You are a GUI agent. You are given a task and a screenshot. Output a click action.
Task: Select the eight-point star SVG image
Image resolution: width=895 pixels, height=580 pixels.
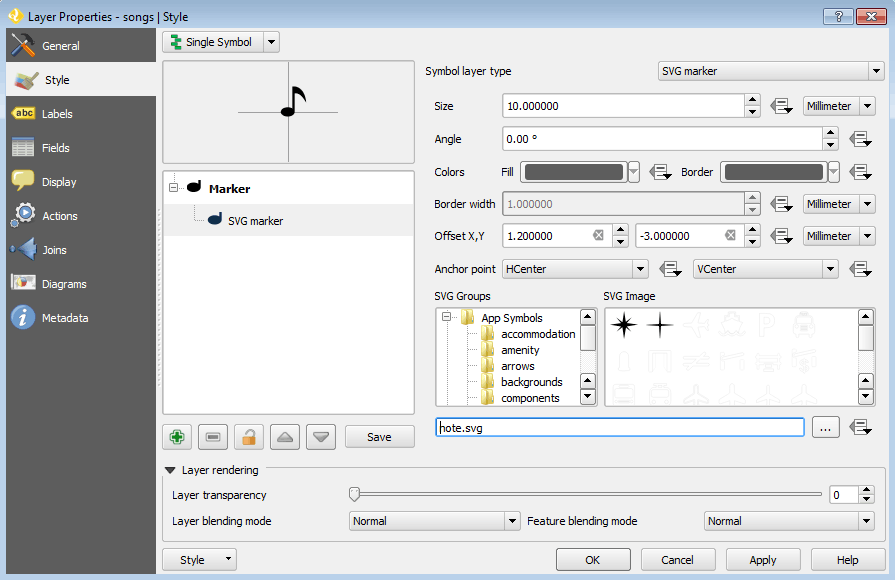pyautogui.click(x=624, y=325)
